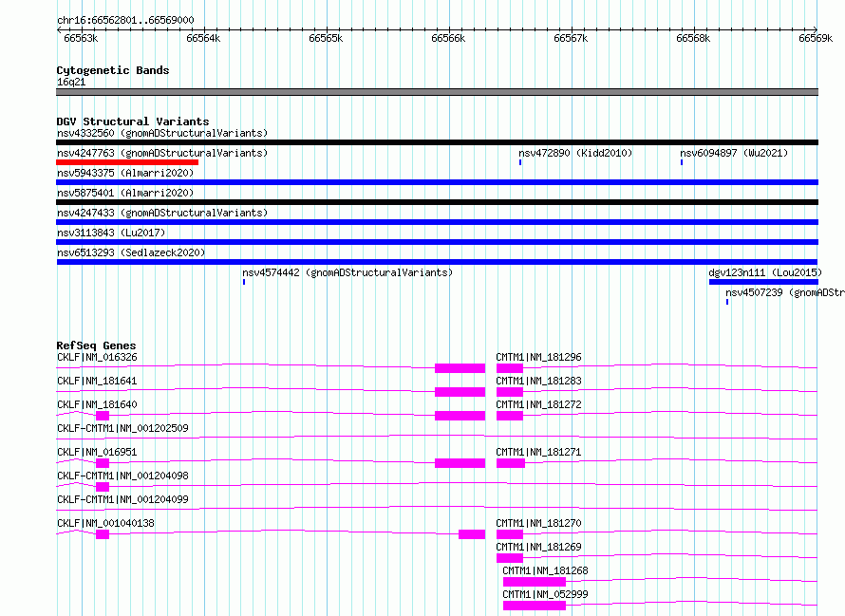The width and height of the screenshot is (845, 616).
Task: Select the blue bar under nsv4247433
Action: pos(437,222)
